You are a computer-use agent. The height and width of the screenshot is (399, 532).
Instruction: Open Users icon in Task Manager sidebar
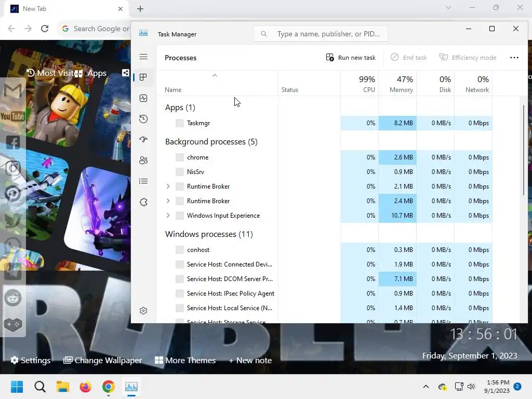(x=143, y=161)
